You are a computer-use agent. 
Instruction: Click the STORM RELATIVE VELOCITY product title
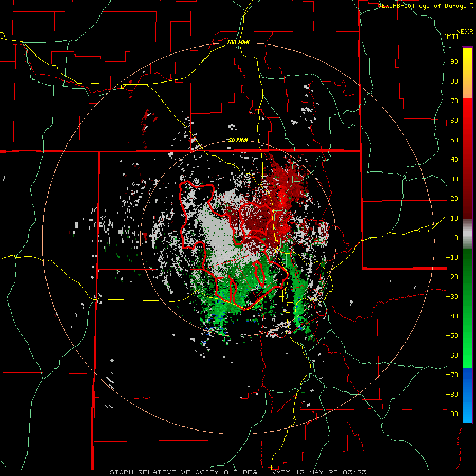[164, 472]
